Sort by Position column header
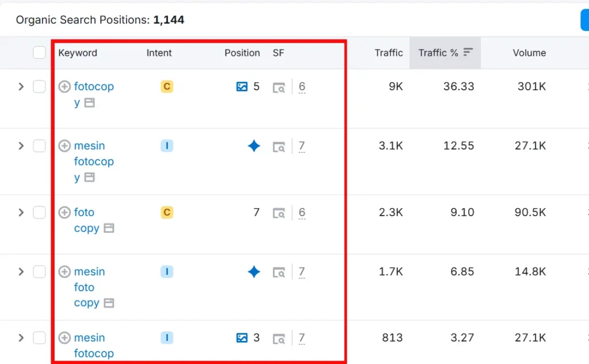Viewport: 589px width, 364px height. point(242,53)
